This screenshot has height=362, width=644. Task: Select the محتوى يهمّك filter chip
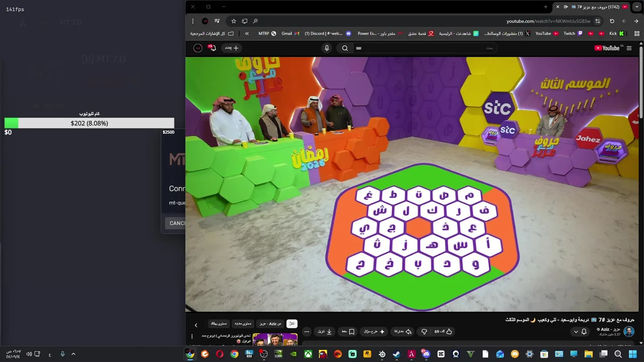[219, 324]
